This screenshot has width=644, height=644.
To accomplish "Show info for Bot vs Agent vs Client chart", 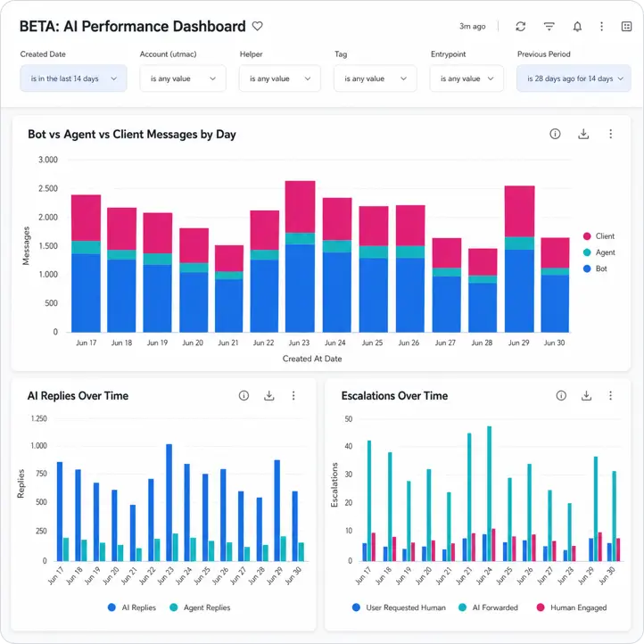I will 555,134.
